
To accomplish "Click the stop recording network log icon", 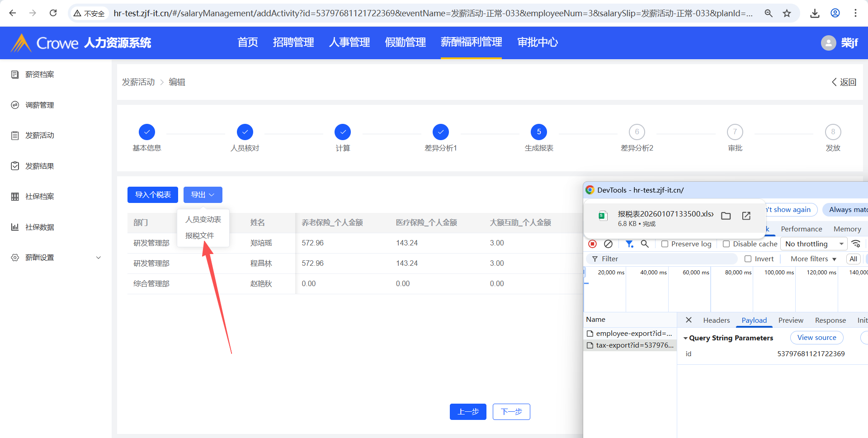I will (592, 244).
